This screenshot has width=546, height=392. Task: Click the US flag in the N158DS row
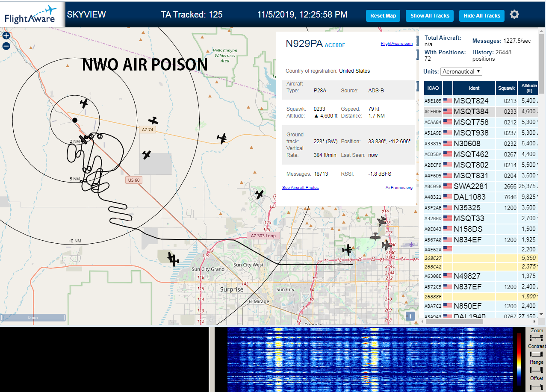pyautogui.click(x=448, y=229)
